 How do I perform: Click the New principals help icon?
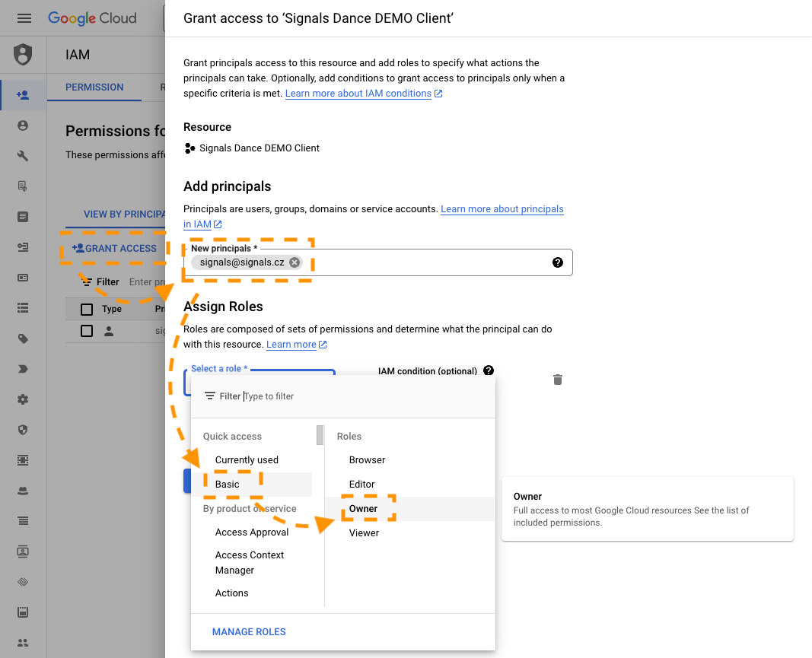(558, 262)
